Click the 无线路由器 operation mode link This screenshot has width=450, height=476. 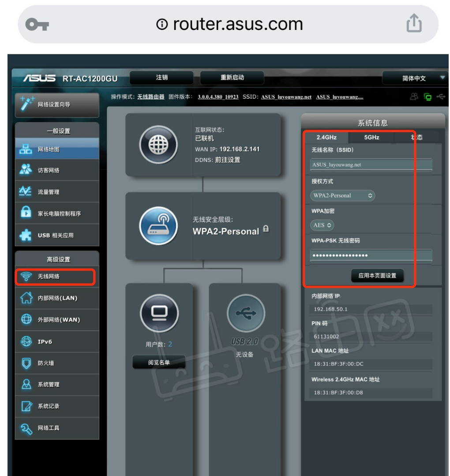[151, 97]
